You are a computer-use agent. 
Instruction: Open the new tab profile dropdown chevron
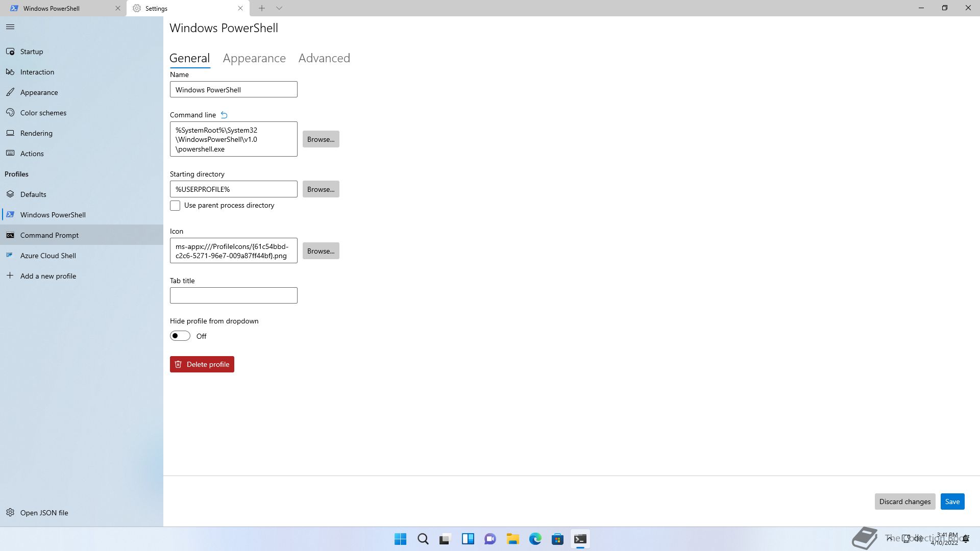(x=279, y=8)
